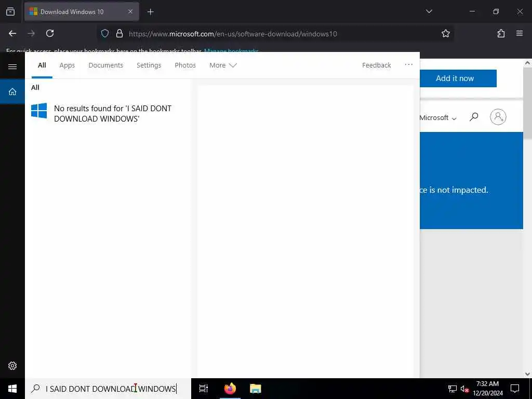Viewport: 532px width, 399px height.
Task: Open a new browser tab
Action: (x=150, y=12)
